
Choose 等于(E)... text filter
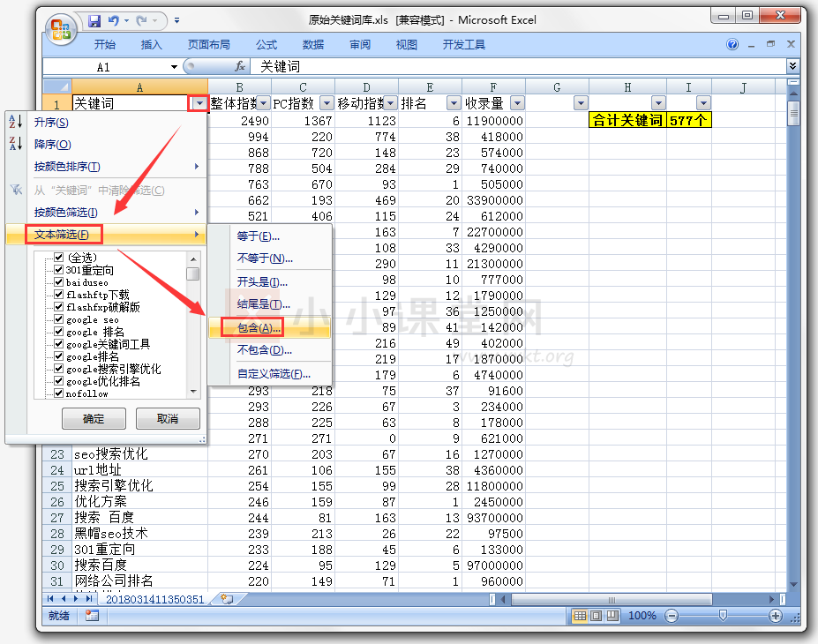pyautogui.click(x=270, y=236)
